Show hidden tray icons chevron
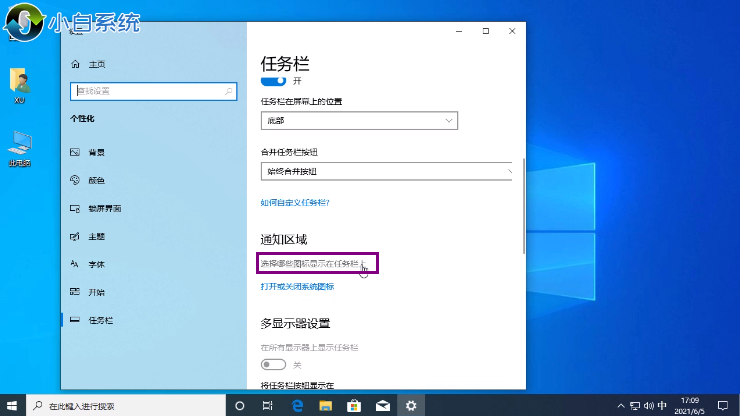740x416 pixels. 621,406
